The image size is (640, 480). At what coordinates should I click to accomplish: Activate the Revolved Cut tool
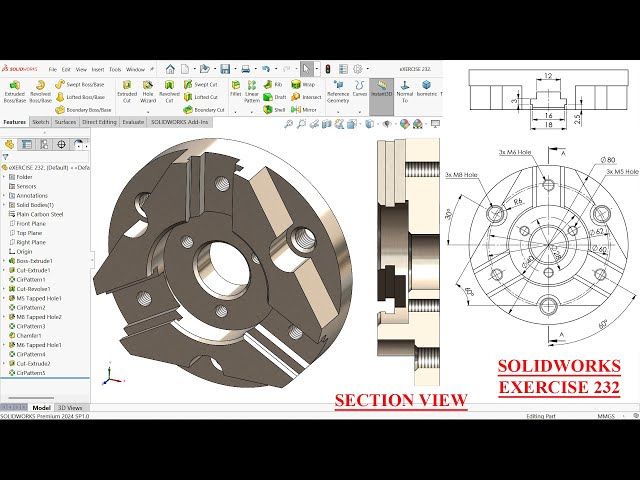(x=169, y=91)
